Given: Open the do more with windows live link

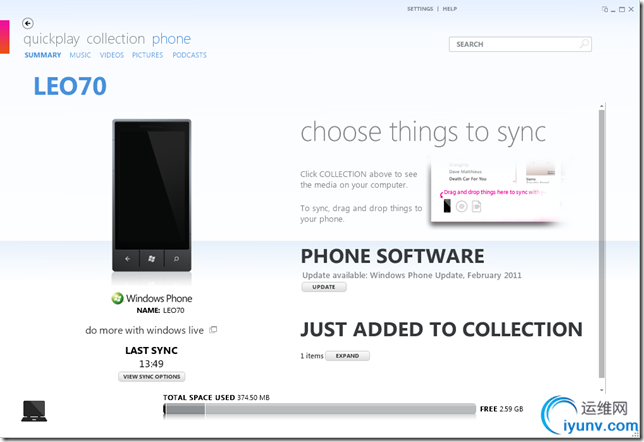Looking at the screenshot, I should pyautogui.click(x=145, y=330).
